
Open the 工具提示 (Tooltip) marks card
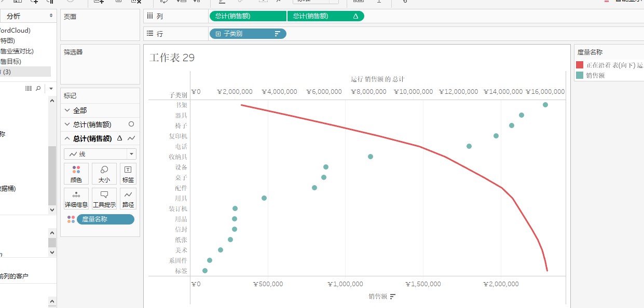pyautogui.click(x=104, y=199)
